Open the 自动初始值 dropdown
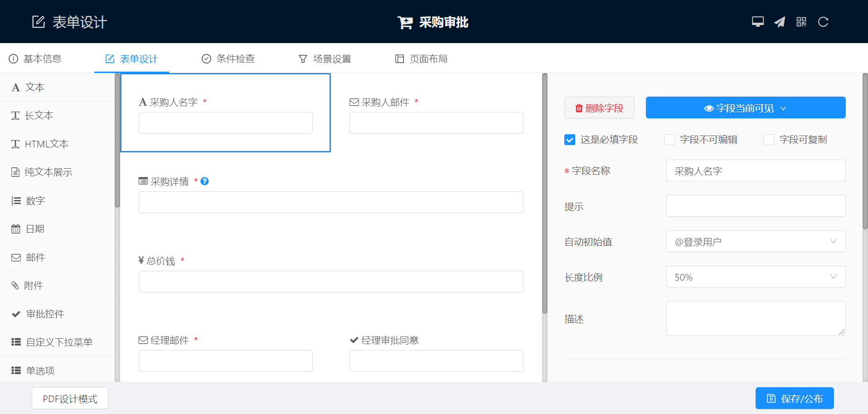868x414 pixels. point(756,241)
